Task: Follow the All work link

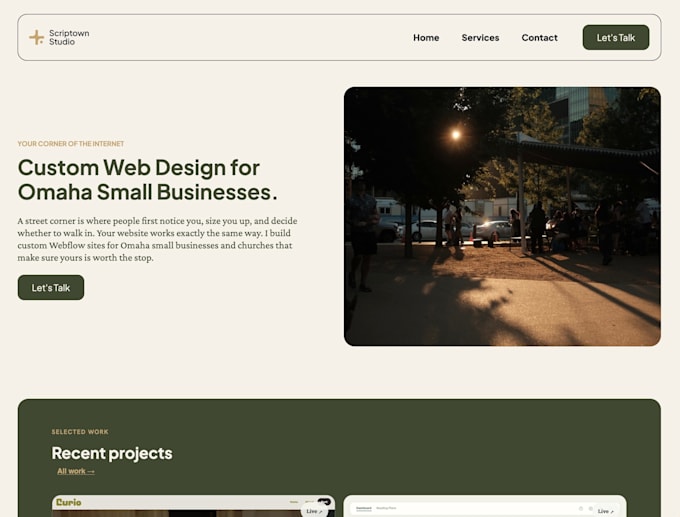Action: [x=76, y=471]
